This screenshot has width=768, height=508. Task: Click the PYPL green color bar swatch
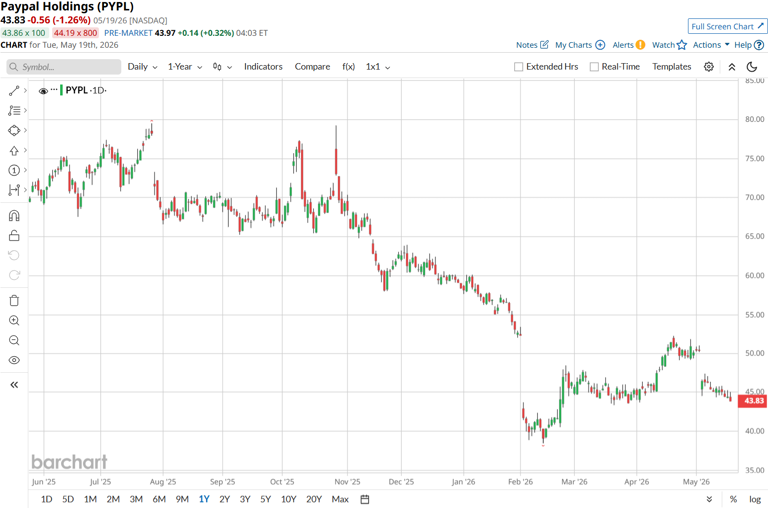[x=61, y=90]
